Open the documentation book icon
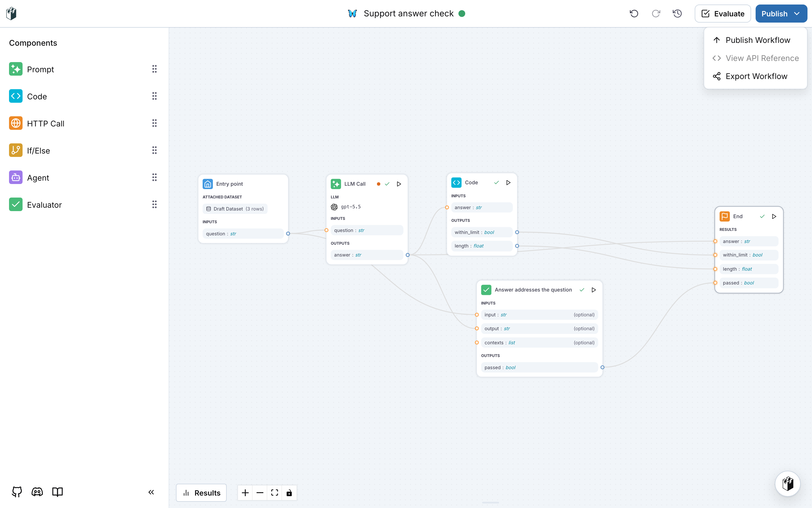Screen dimensions: 812x508 click(58, 492)
